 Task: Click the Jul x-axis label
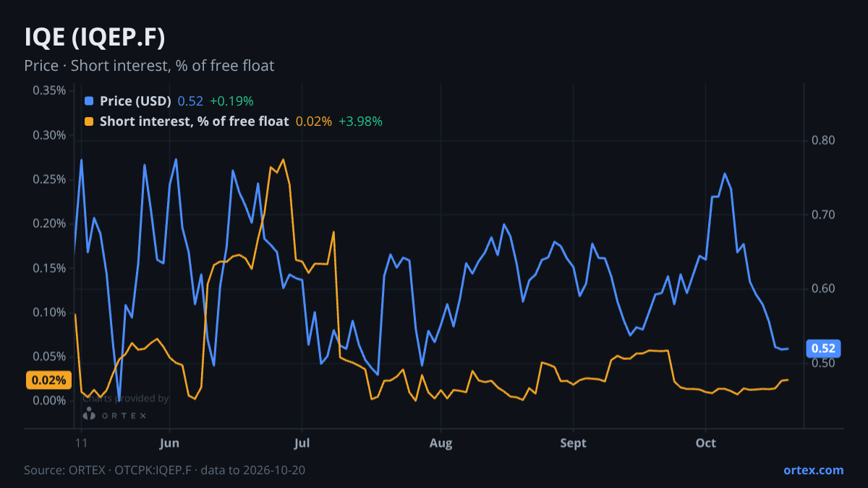pyautogui.click(x=302, y=443)
